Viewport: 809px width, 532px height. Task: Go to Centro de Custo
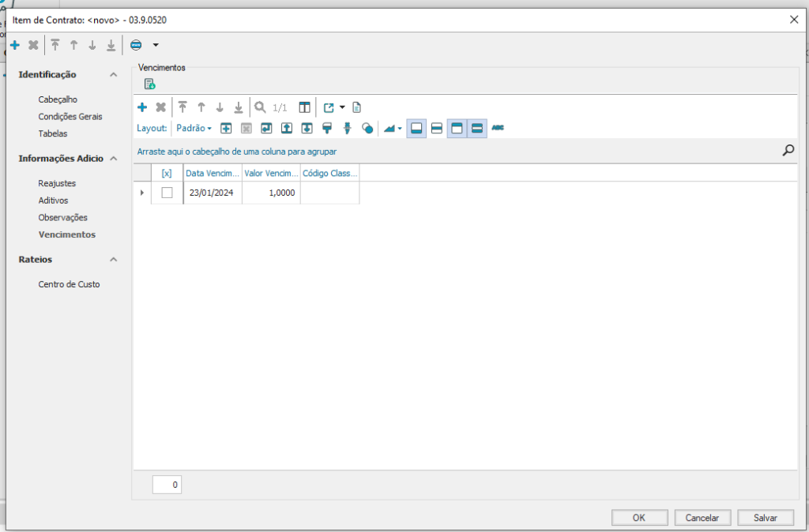[69, 284]
